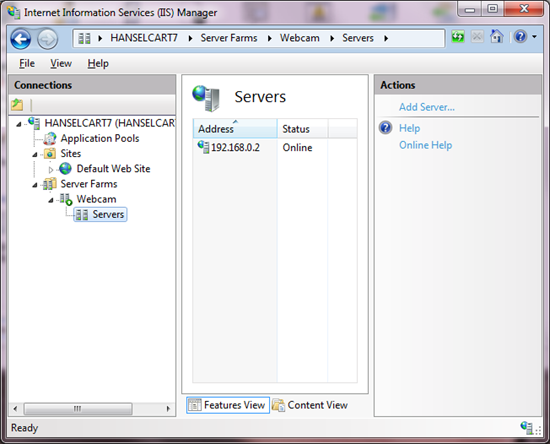Expand the Default Web Site node
This screenshot has height=444, width=550.
tap(51, 170)
